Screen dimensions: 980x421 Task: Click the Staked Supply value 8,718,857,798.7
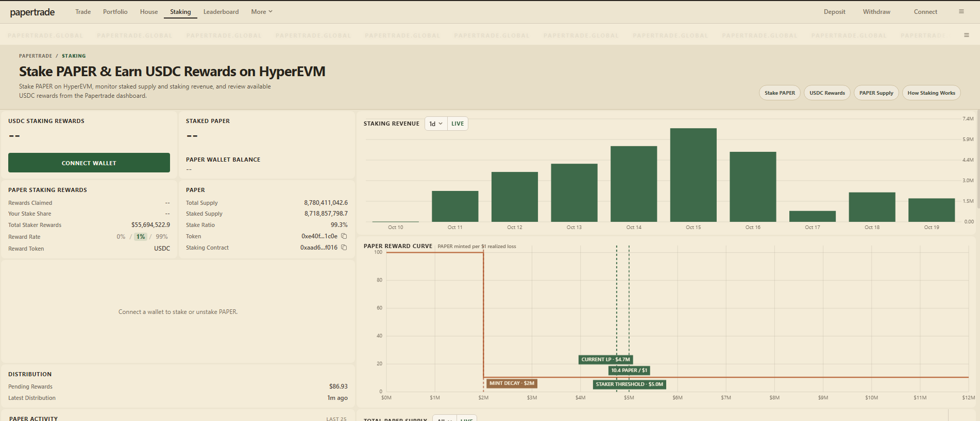326,214
